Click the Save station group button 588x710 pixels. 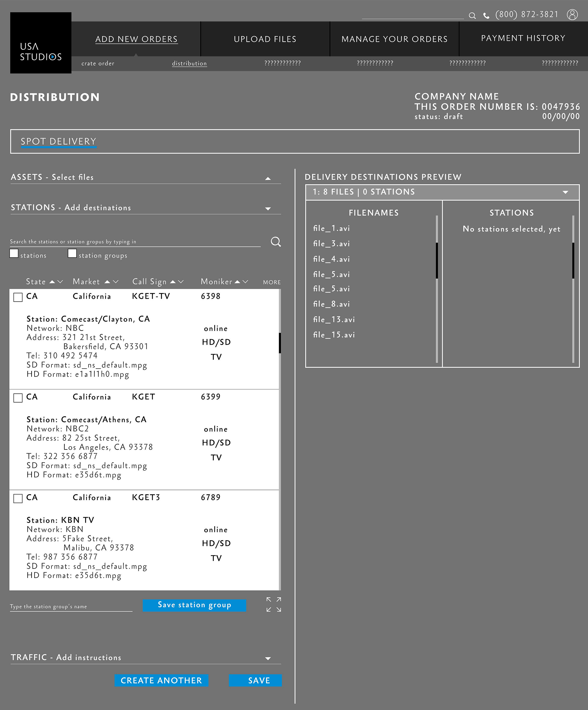click(194, 605)
